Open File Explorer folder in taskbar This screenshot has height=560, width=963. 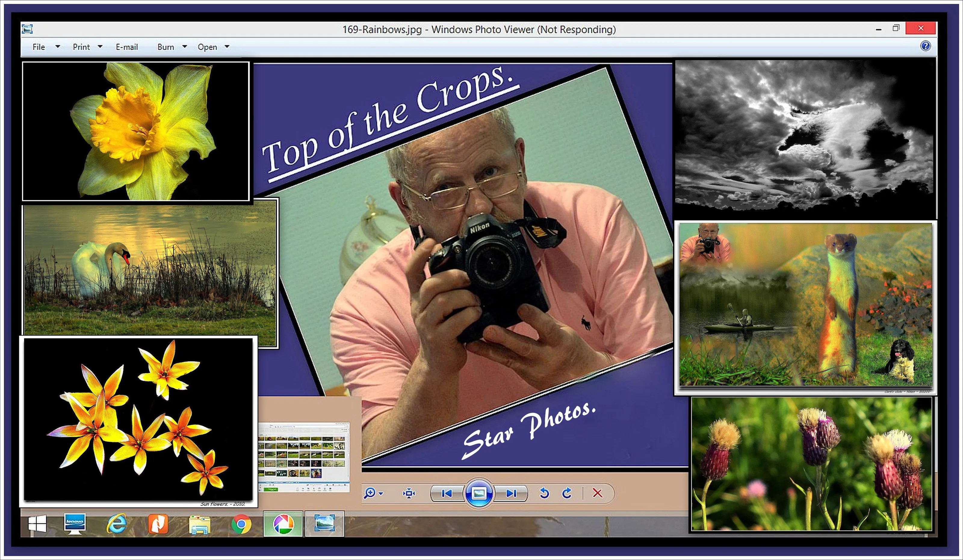point(200,524)
